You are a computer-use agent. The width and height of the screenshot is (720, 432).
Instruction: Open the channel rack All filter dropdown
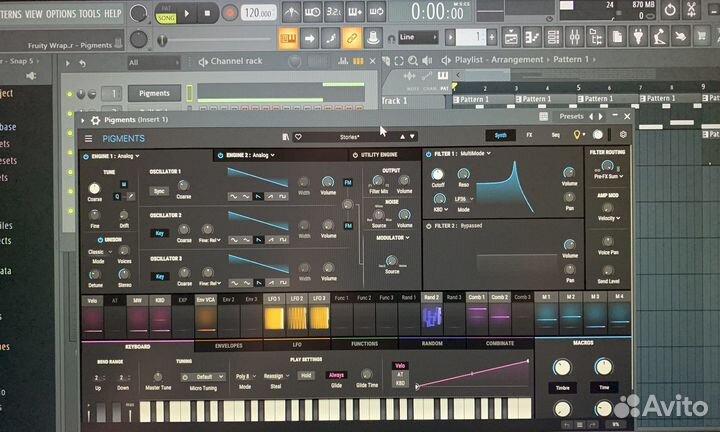pos(153,62)
